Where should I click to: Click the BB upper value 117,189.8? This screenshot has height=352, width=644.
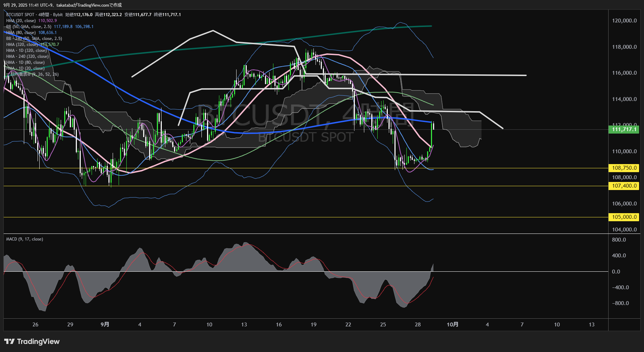tap(63, 27)
